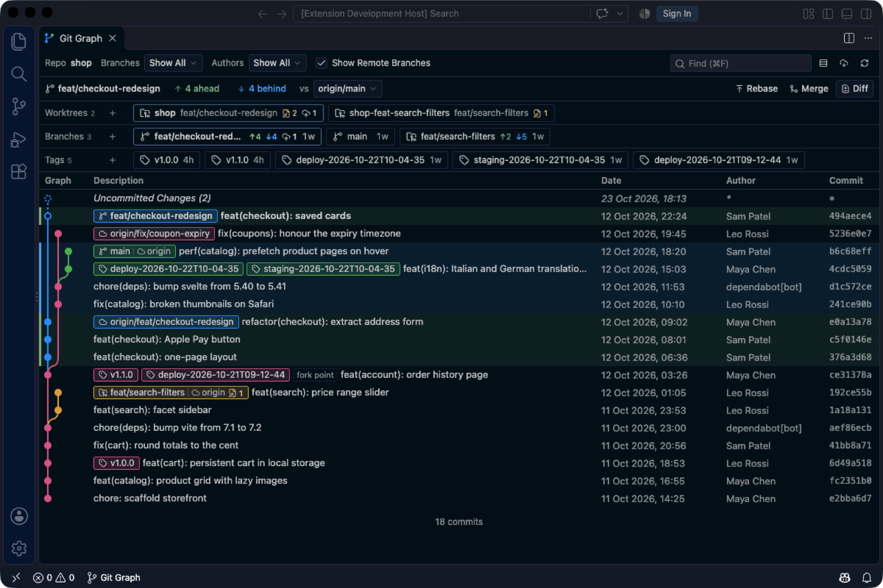Click the Git Graph status bar item

(x=114, y=578)
